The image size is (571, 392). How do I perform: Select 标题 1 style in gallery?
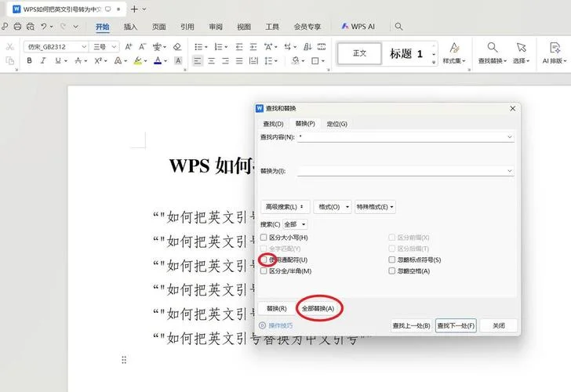[x=406, y=53]
